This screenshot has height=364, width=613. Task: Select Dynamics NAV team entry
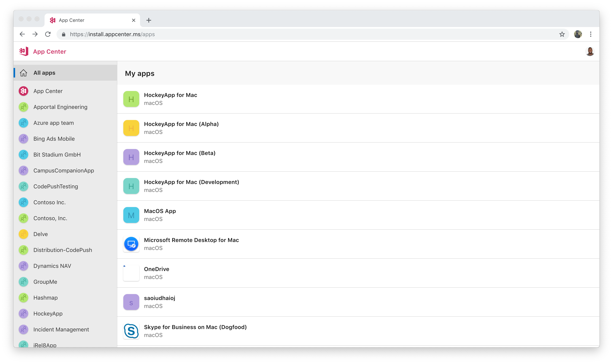52,266
